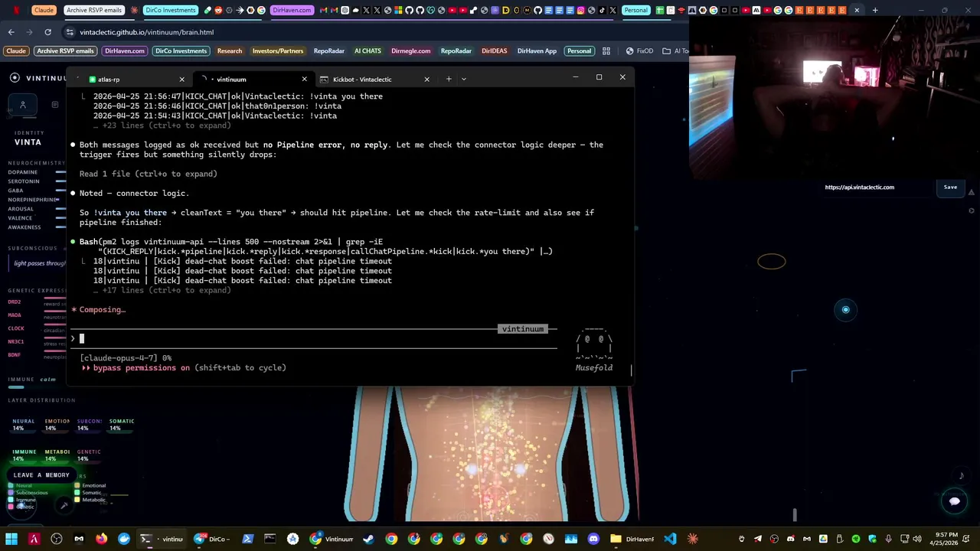Close the atlas-rp terminal tab
This screenshot has height=551, width=980.
(x=181, y=79)
